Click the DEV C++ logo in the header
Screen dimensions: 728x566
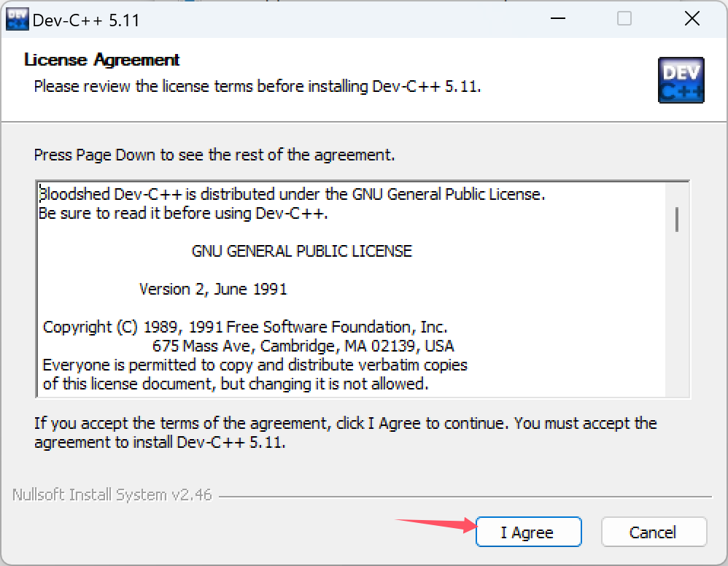pos(681,80)
